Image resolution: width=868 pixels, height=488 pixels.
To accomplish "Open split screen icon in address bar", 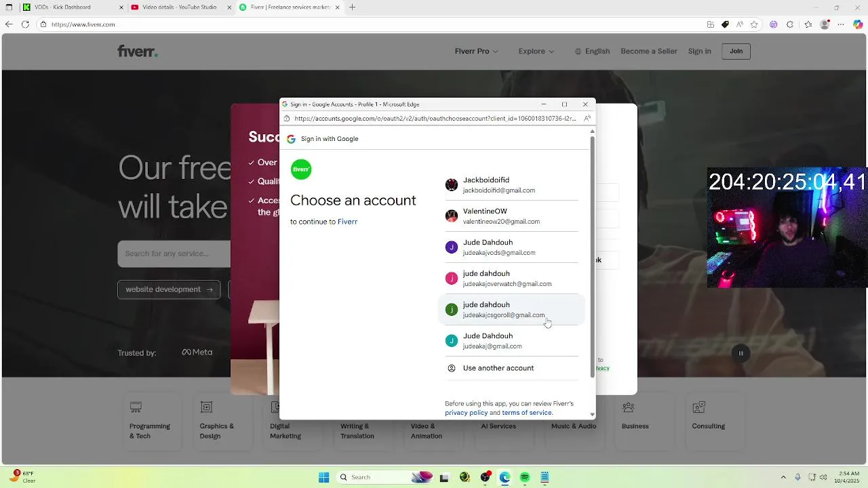I will 710,24.
